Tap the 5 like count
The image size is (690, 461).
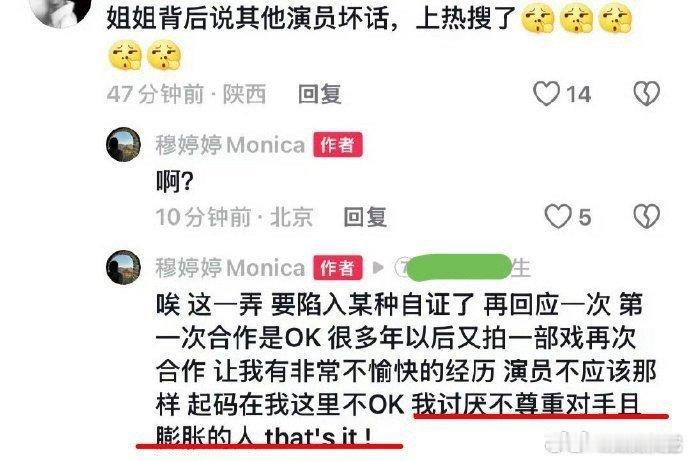[x=584, y=217]
